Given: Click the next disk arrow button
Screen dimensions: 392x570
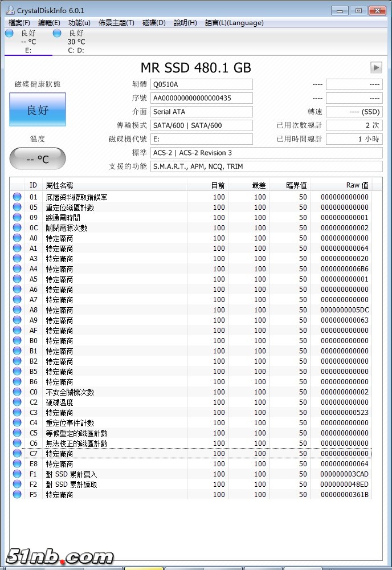Looking at the screenshot, I should pyautogui.click(x=376, y=67).
